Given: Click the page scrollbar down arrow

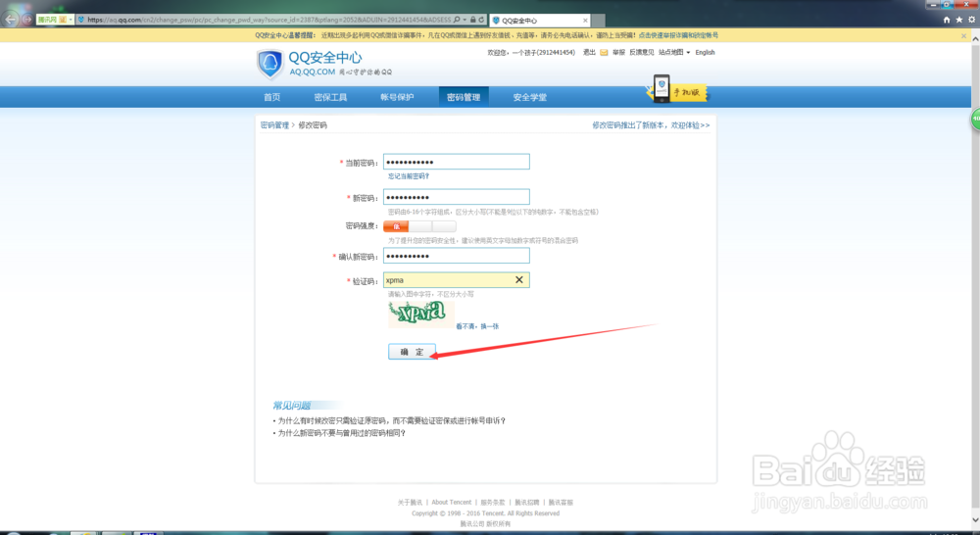Looking at the screenshot, I should [975, 520].
